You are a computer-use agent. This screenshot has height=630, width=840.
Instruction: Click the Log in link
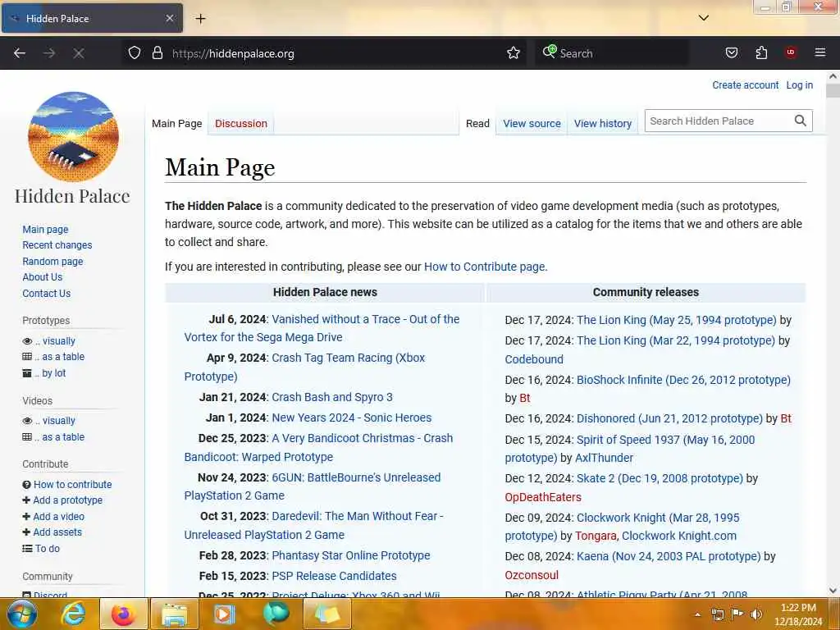(799, 84)
